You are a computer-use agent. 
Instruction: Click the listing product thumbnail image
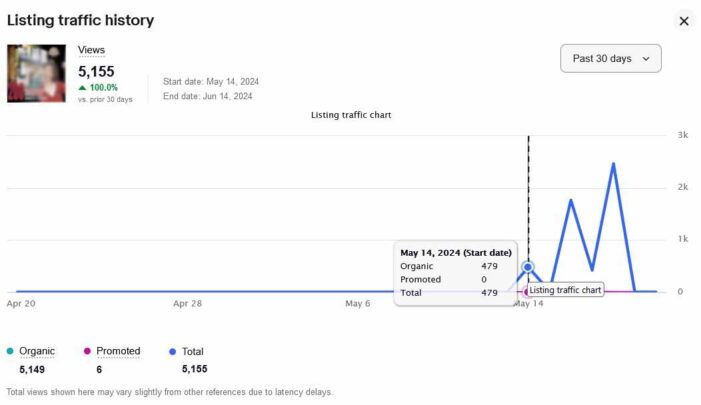37,73
